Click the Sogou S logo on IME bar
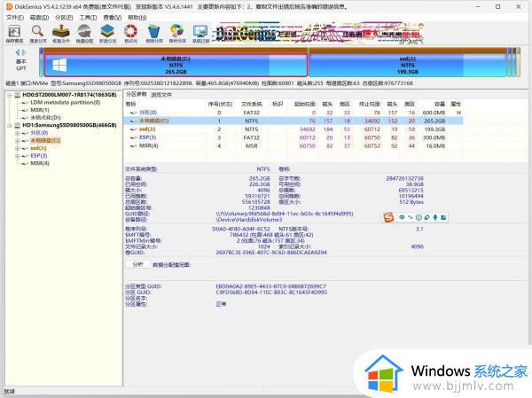 point(388,217)
